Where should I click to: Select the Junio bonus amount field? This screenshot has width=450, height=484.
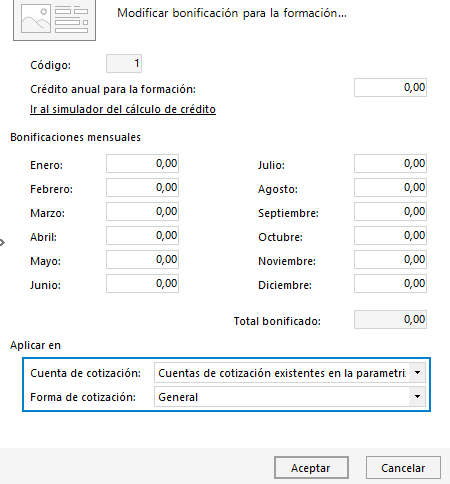click(x=142, y=283)
